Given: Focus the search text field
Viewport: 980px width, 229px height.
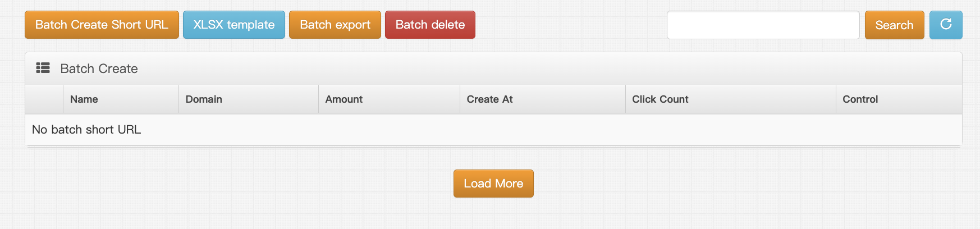Looking at the screenshot, I should coord(763,25).
